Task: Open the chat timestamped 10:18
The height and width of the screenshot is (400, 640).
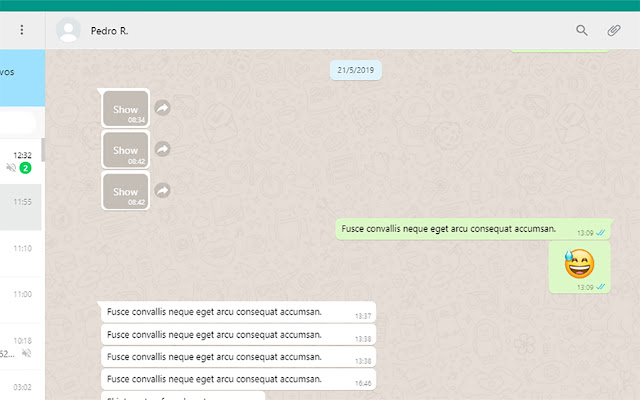Action: pos(20,347)
